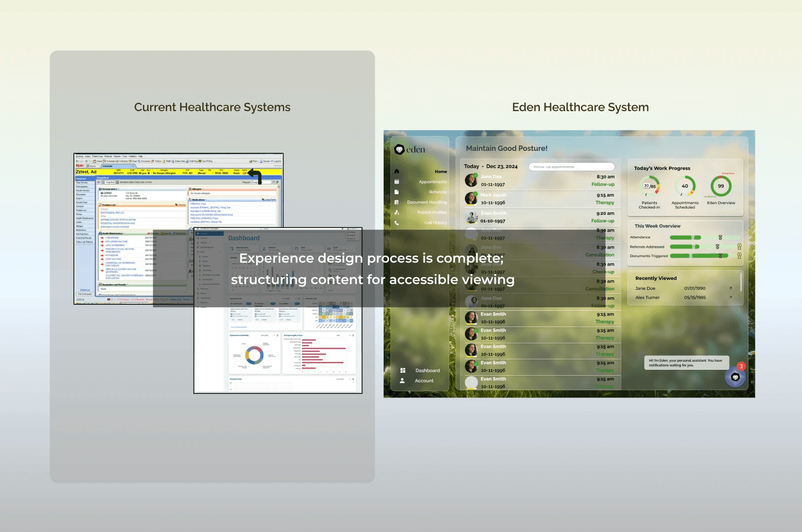Click the Epic logo in the Epic window
The image size is (802, 532).
[x=79, y=166]
